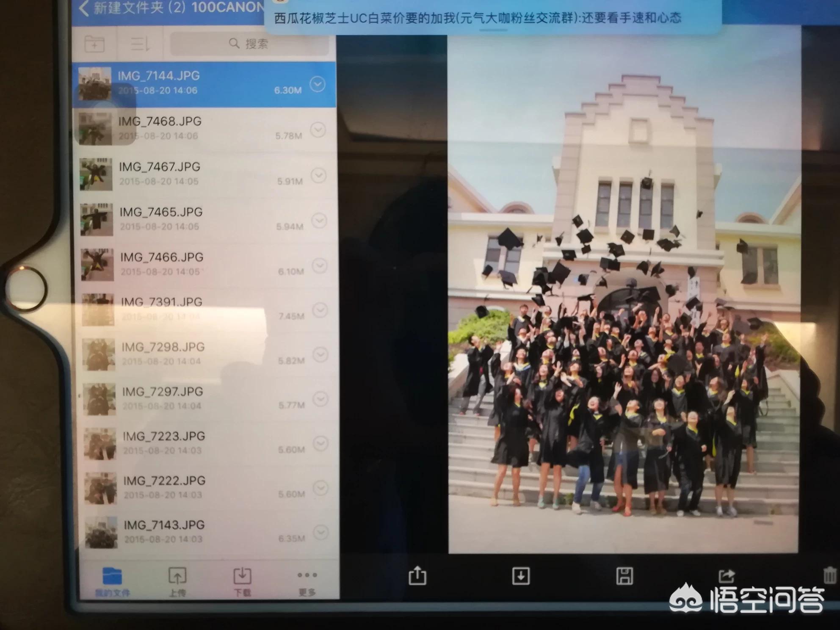Open chevron menu for IMG_7223.JPG
The image size is (840, 630).
click(321, 443)
